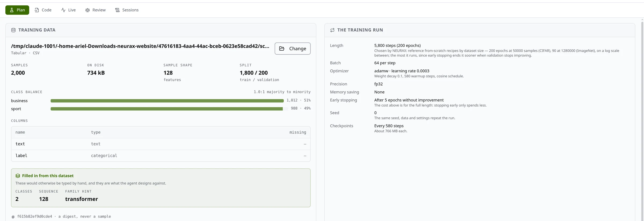The image size is (644, 221).
Task: Click the Change dataset button
Action: click(292, 48)
